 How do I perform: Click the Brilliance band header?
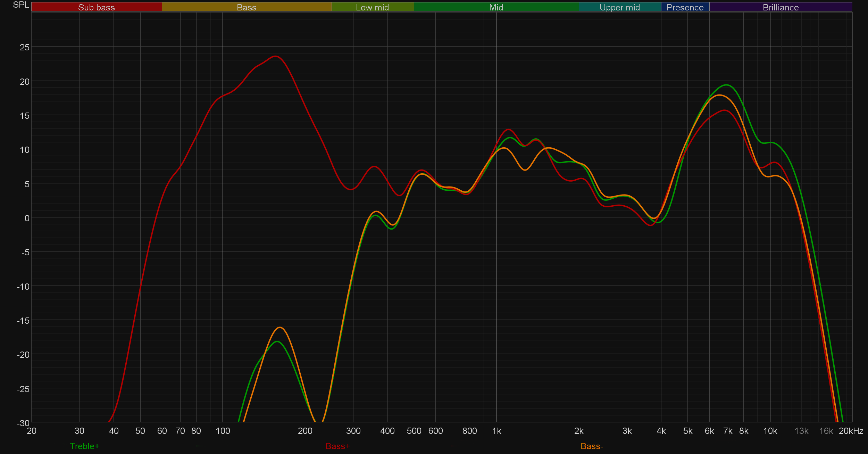coord(781,7)
